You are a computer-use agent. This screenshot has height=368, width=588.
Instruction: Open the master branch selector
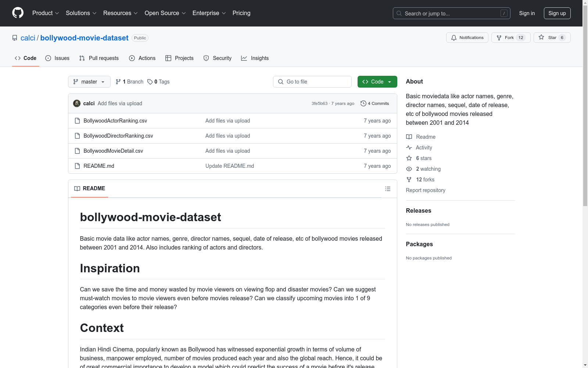[x=89, y=82]
